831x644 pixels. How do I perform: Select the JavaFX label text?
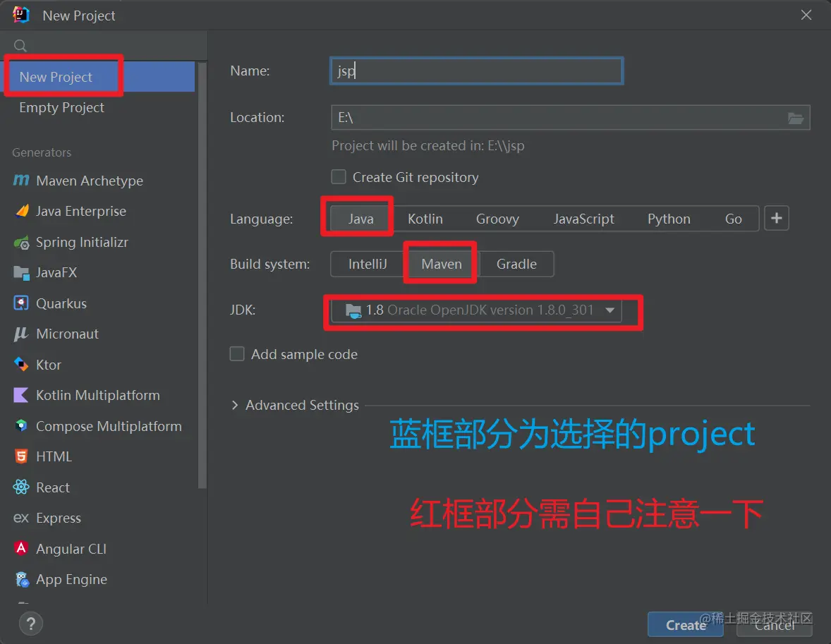(x=56, y=272)
